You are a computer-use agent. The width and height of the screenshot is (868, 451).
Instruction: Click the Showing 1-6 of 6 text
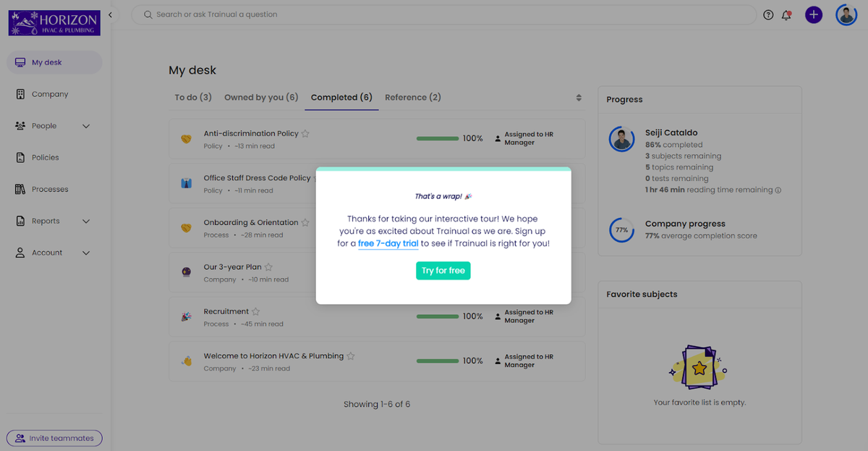click(x=377, y=404)
